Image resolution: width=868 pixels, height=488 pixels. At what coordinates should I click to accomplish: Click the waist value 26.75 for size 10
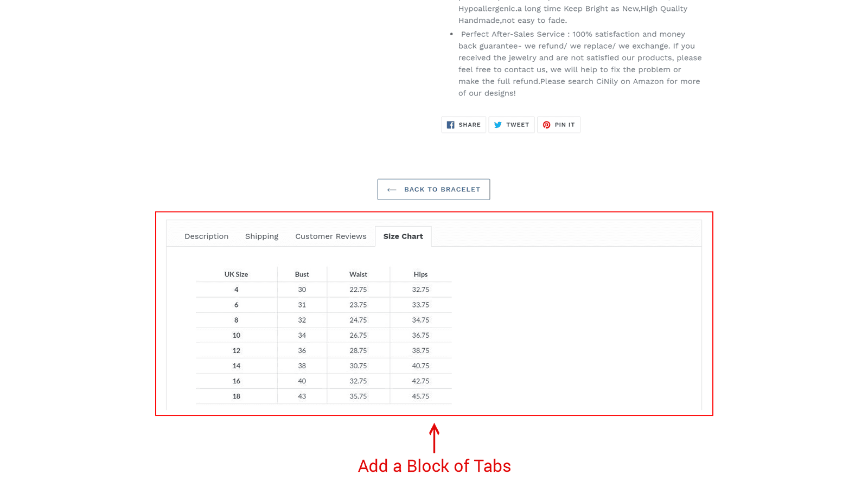coord(358,335)
